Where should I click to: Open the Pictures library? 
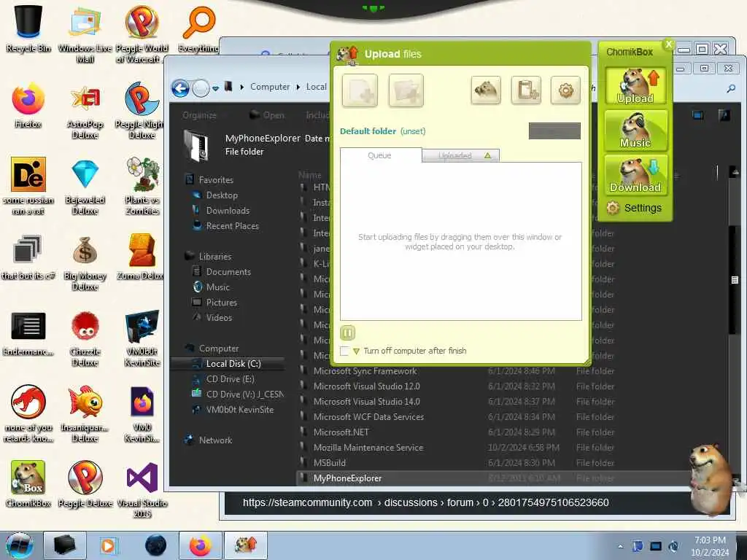222,303
